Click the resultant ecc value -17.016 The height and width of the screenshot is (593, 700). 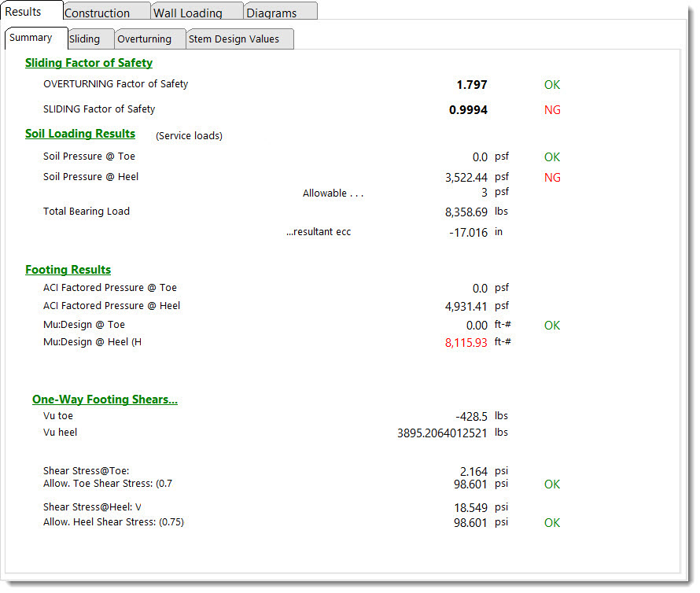(468, 233)
